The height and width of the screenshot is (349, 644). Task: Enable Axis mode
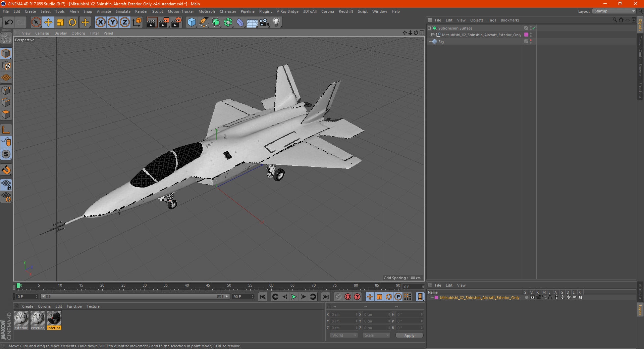pyautogui.click(x=6, y=130)
